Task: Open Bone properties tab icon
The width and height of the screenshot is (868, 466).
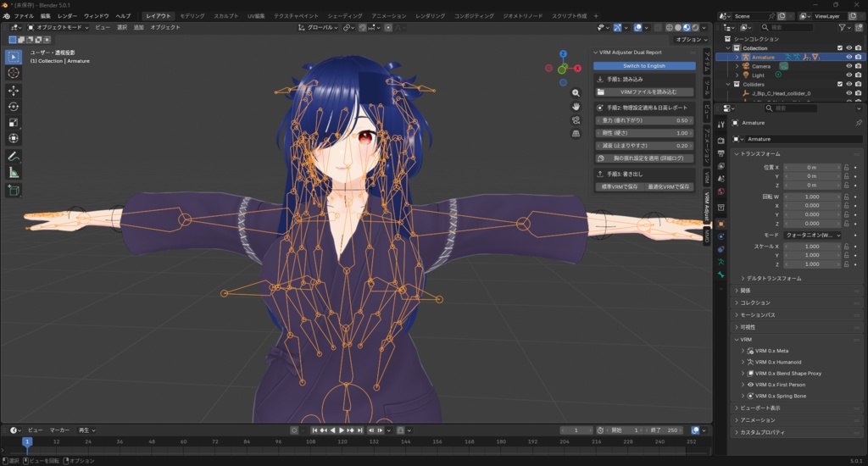Action: (721, 275)
